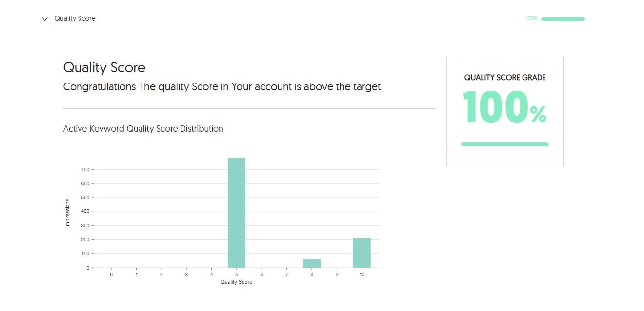Select the Active Keyword Quality Score Distribution label

143,128
